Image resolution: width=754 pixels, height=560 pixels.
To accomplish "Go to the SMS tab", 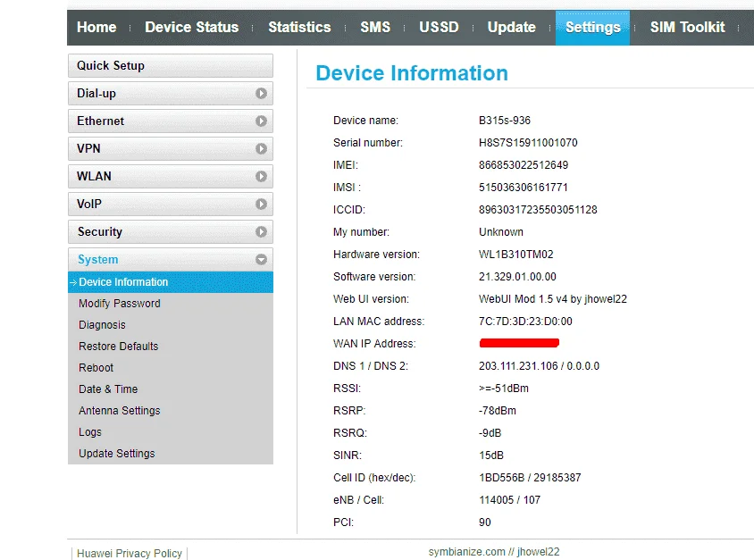I will 375,27.
